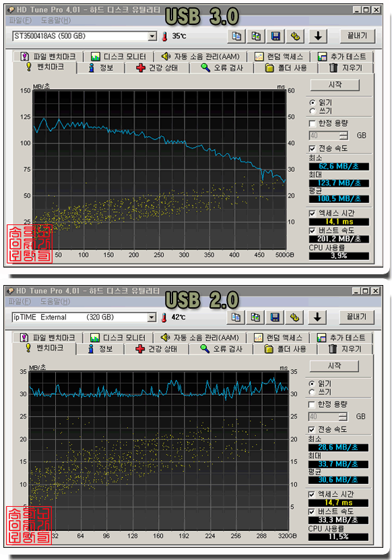Image resolution: width=392 pixels, height=560 pixels.
Task: Open 지우기 tab in USB 3.0 window
Action: (x=346, y=68)
